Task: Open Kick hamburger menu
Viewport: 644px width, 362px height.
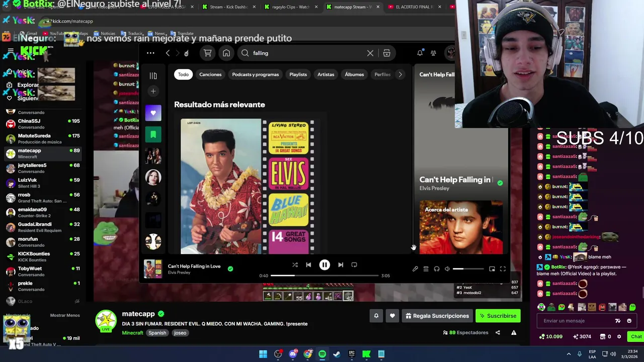Action: pos(10,51)
